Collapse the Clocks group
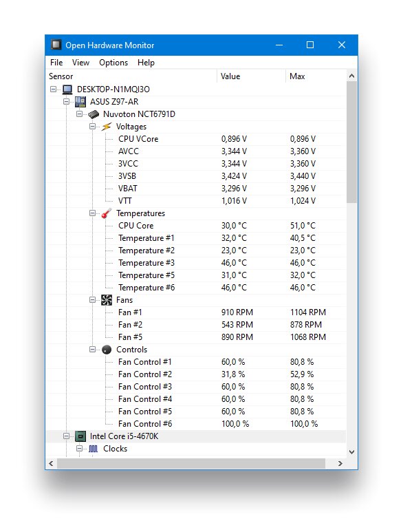 click(x=79, y=449)
